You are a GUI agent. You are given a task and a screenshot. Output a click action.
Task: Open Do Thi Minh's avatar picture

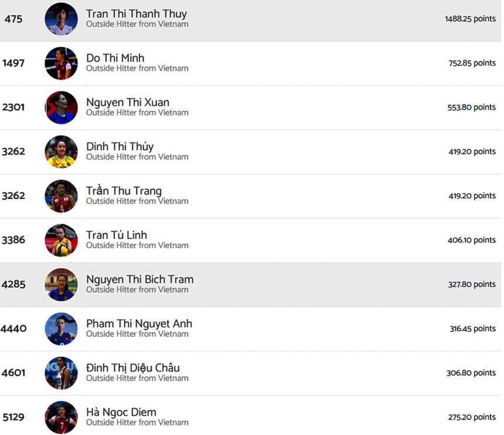61,63
